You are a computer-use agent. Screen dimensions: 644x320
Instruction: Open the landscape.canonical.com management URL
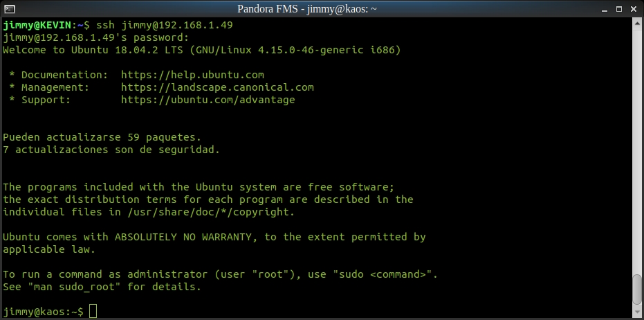217,87
